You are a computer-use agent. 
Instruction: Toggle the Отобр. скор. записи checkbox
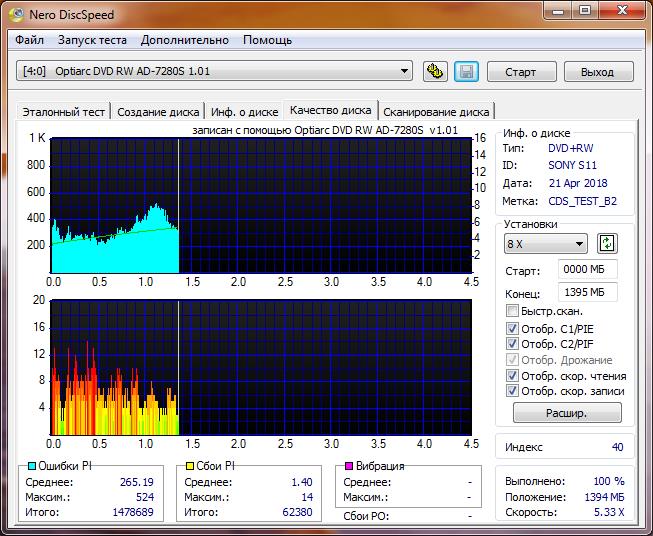(x=513, y=391)
